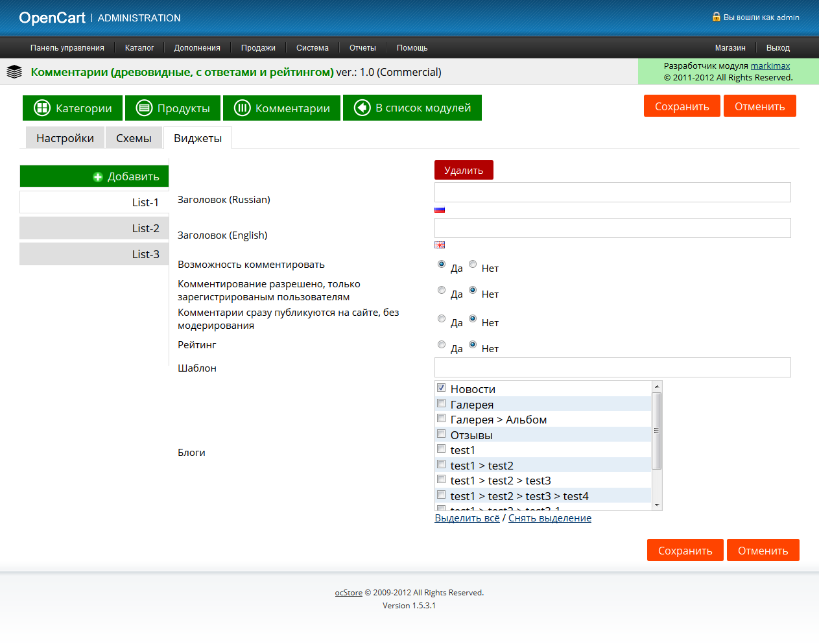The width and height of the screenshot is (819, 644).
Task: Select Да for Возможность комментировать
Action: click(442, 264)
